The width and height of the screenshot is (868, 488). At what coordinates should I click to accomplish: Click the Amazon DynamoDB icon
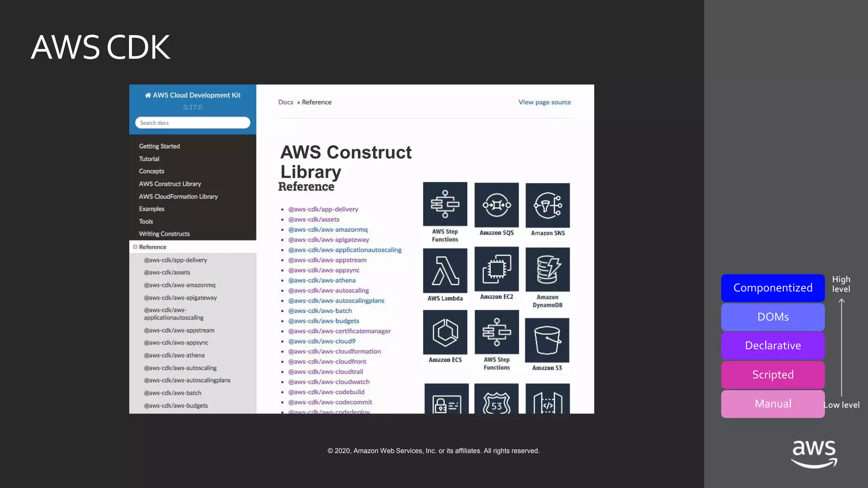pos(548,269)
